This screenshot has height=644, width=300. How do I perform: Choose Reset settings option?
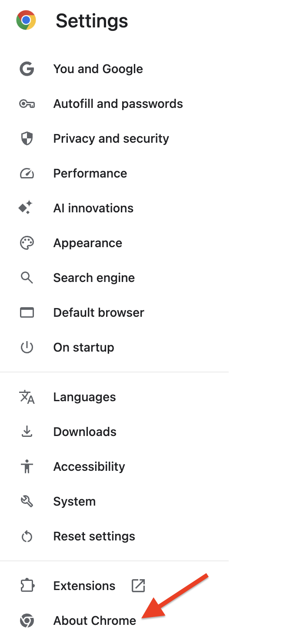(94, 536)
